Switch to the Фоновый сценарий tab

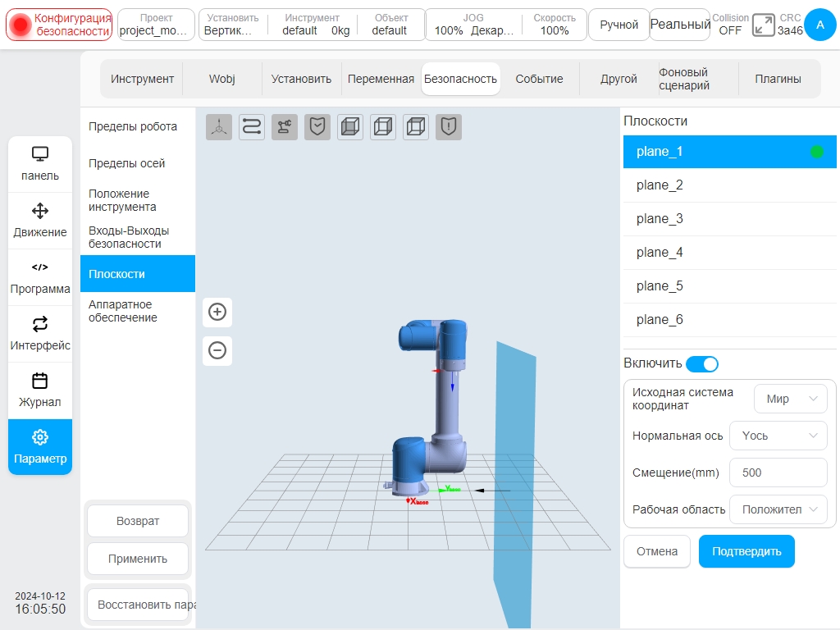point(698,79)
